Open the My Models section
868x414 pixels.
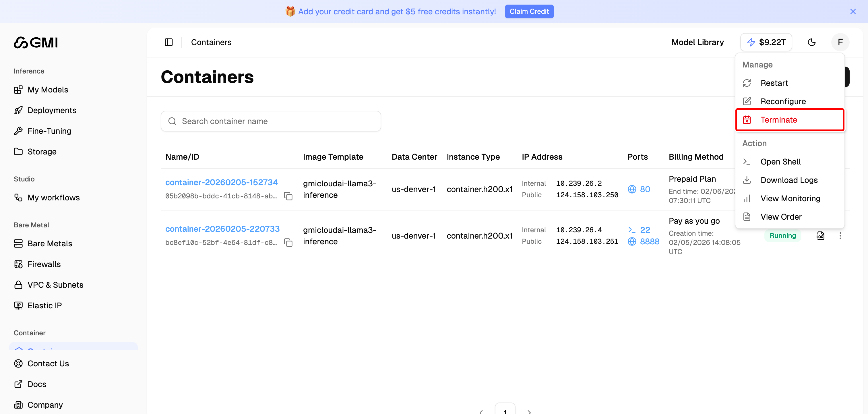point(48,89)
